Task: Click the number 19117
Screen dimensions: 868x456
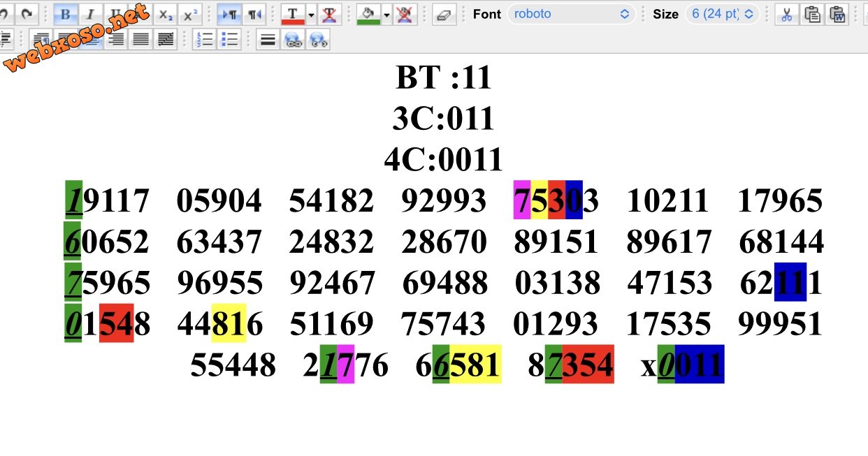Action: (107, 201)
